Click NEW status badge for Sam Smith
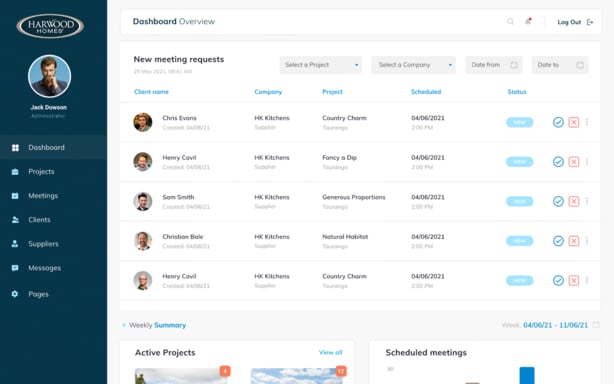The height and width of the screenshot is (384, 614). [x=519, y=201]
